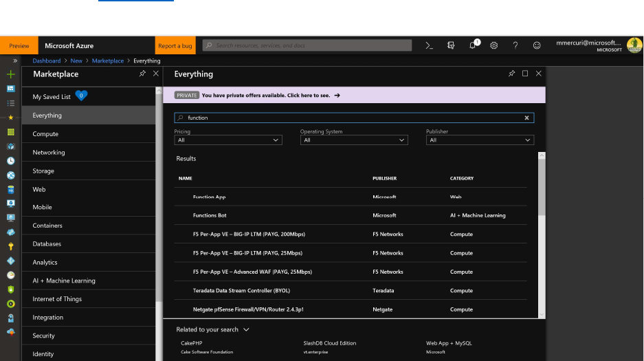Open the notifications bell icon
This screenshot has height=361, width=644.
click(473, 45)
